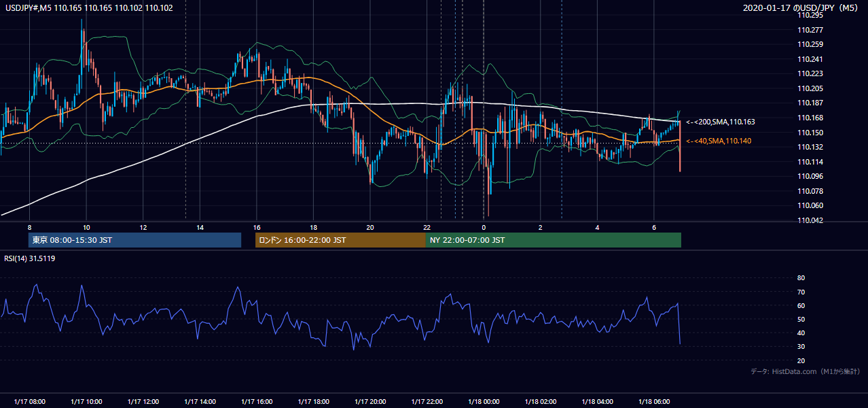This screenshot has height=408, width=868.
Task: Select the 200 SMA 110.163 label
Action: click(721, 122)
